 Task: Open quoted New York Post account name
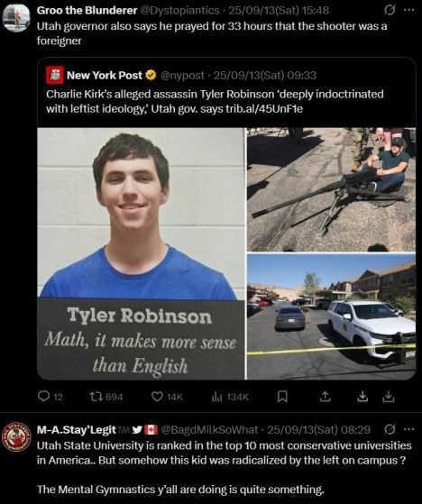pos(105,75)
